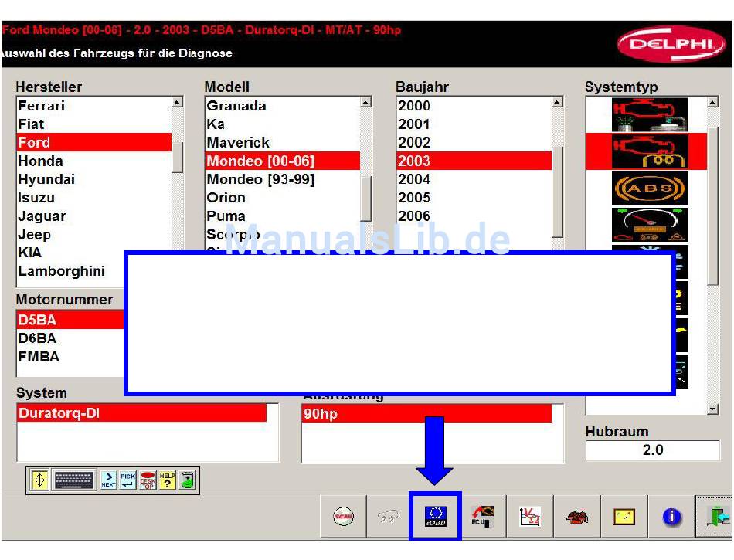Choose Honda from manufacturer list

tap(94, 161)
